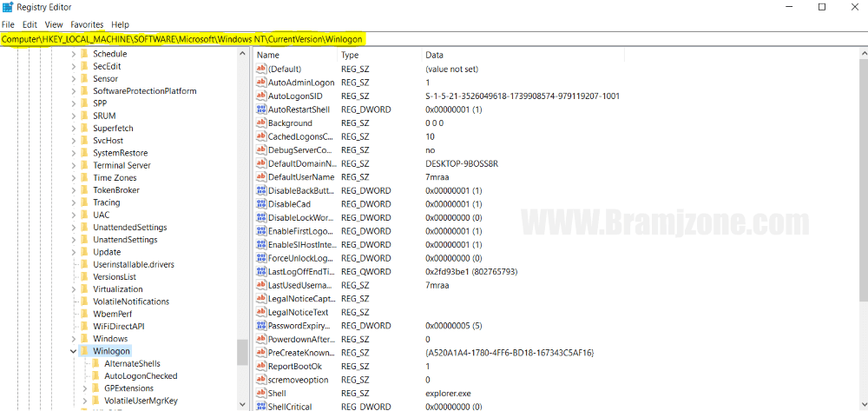Click the ReportBootOk string value icon
This screenshot has height=411, width=868.
(x=261, y=366)
